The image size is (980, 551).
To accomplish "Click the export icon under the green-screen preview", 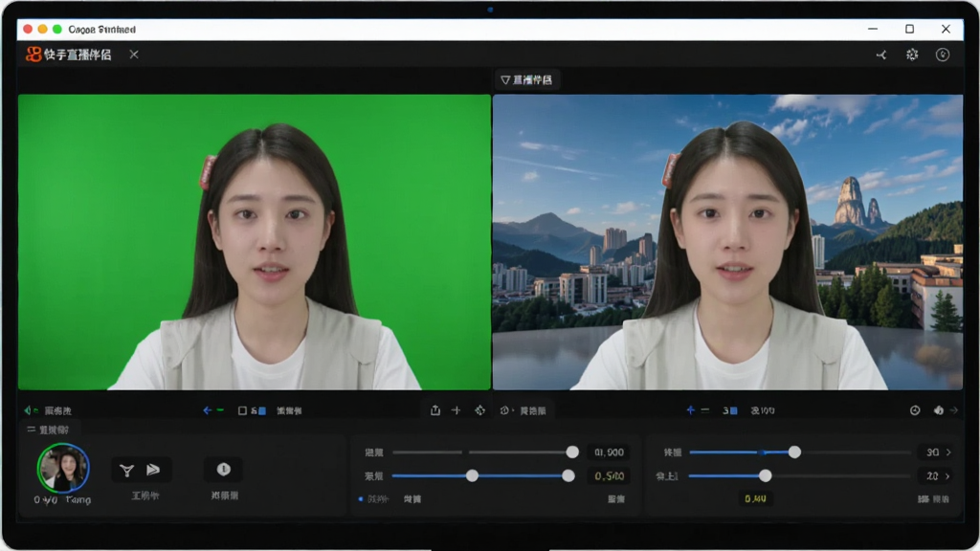I will pos(435,410).
